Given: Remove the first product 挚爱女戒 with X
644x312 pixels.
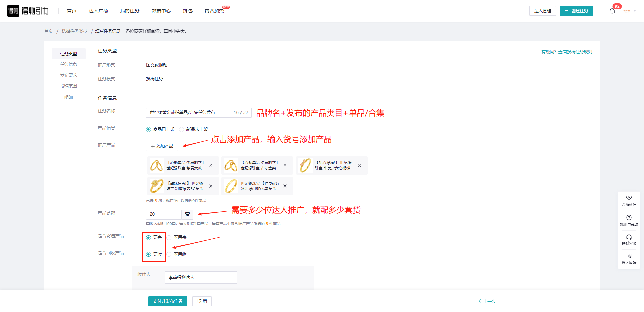Looking at the screenshot, I should [211, 165].
